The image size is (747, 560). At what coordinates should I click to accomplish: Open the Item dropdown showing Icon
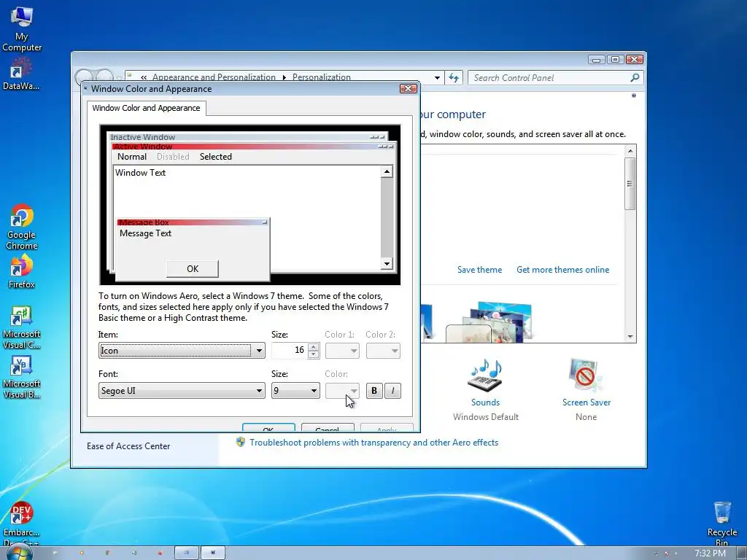coord(182,351)
